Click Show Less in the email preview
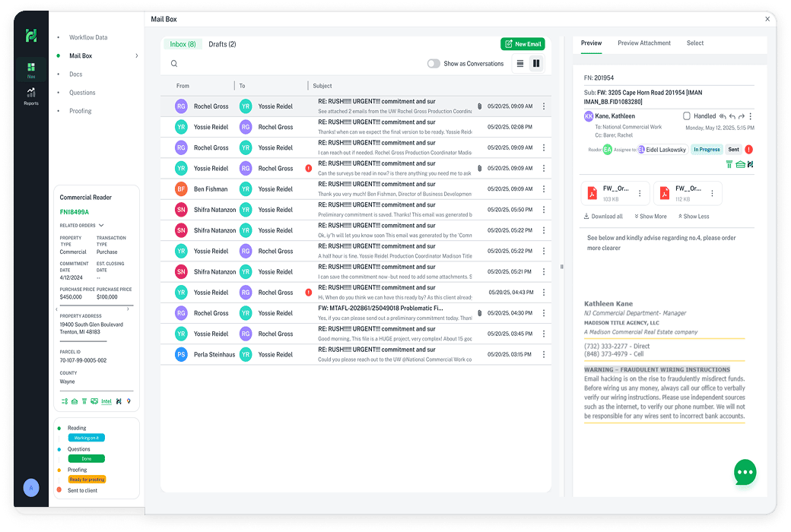791x532 pixels. click(x=694, y=217)
